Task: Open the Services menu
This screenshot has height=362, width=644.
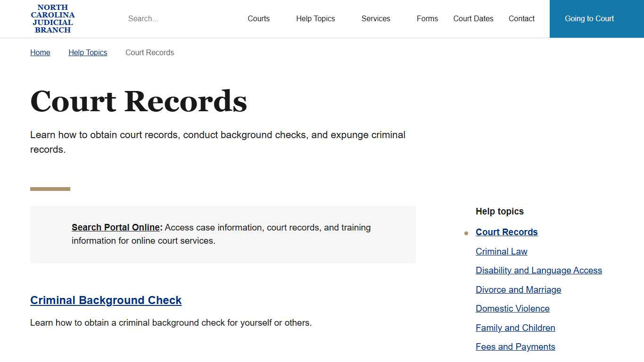Action: pos(376,18)
